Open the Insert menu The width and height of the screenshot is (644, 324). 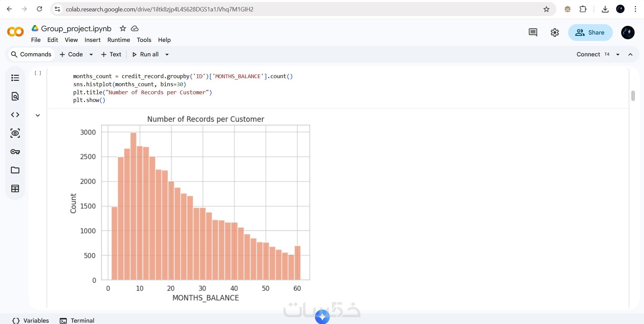(92, 40)
